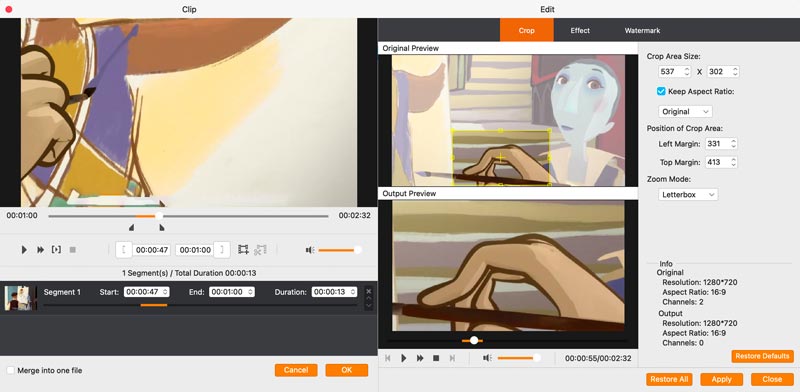Click the new segment icon
Screen dimensions: 800x392
click(x=243, y=250)
